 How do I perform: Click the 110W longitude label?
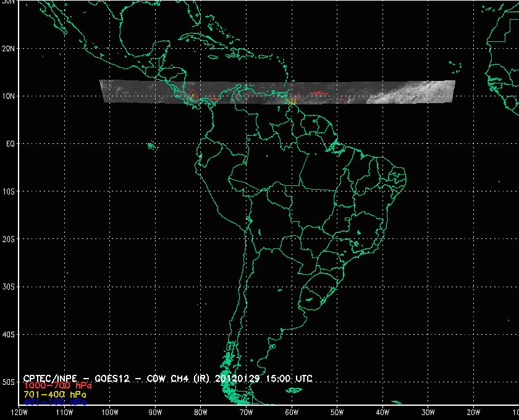(64, 412)
